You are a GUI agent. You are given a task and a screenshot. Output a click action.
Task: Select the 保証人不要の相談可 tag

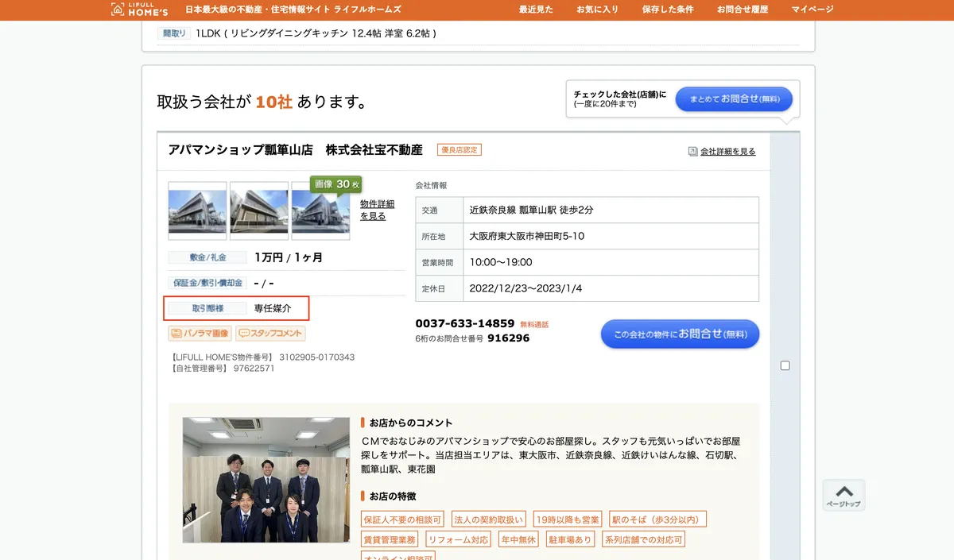[x=402, y=519]
